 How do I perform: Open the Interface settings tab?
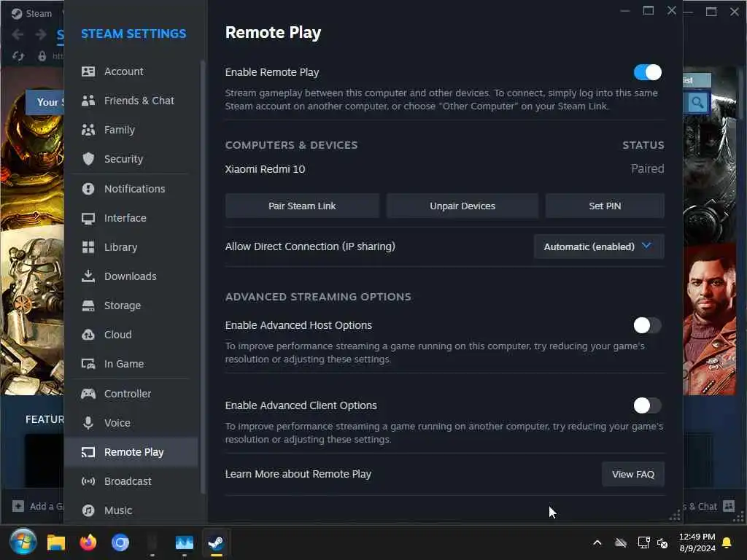[x=131, y=218]
